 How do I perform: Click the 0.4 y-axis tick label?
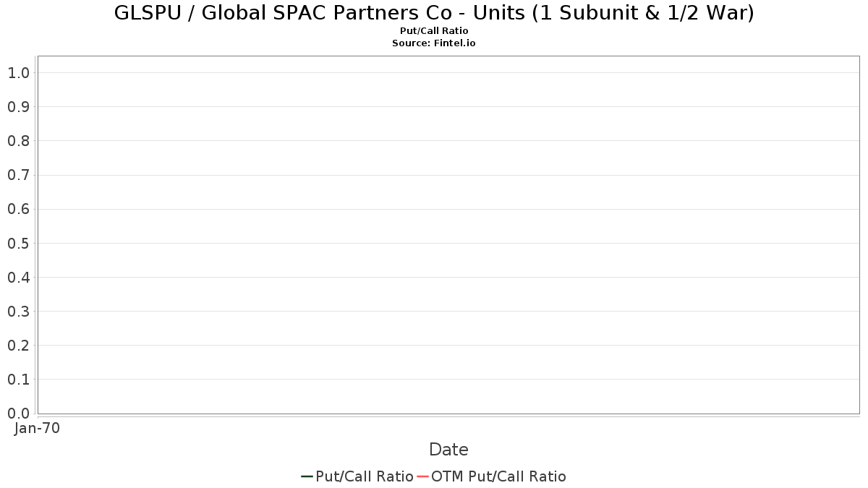18,278
